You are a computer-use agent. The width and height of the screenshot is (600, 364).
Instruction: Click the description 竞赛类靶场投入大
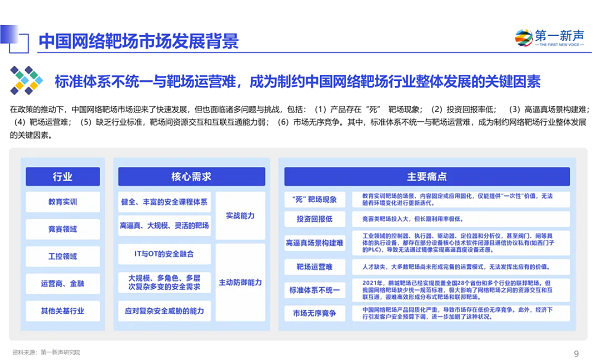tap(461, 219)
